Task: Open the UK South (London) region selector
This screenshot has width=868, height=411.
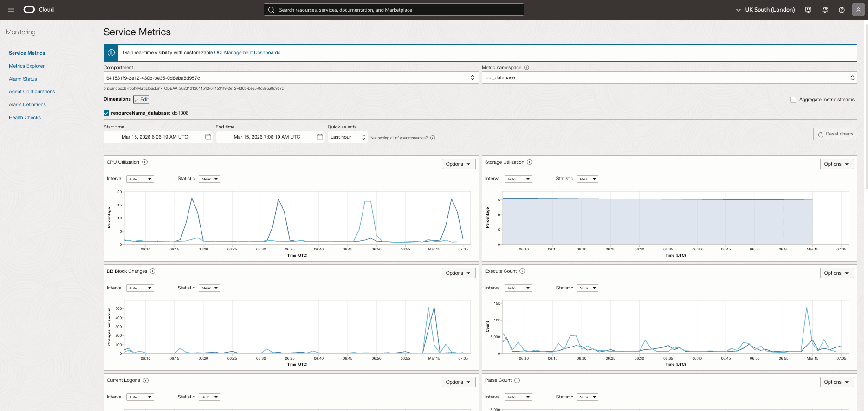Action: [765, 10]
